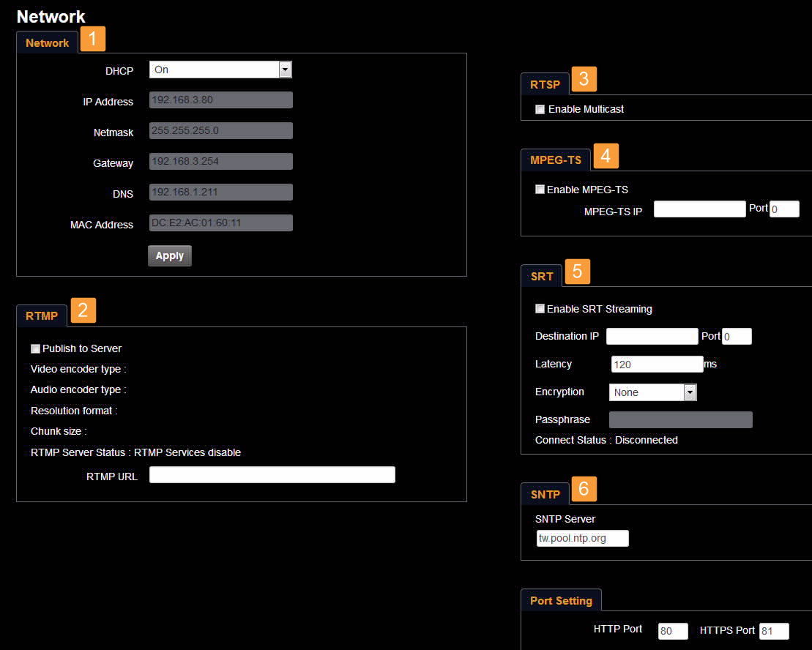Click the orange number 4 callout badge
The image size is (812, 650).
[x=606, y=156]
